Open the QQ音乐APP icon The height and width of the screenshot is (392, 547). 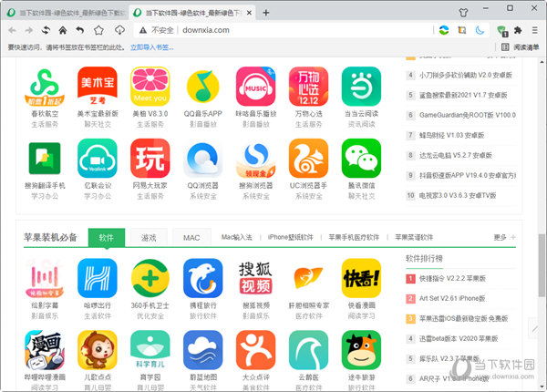203,87
